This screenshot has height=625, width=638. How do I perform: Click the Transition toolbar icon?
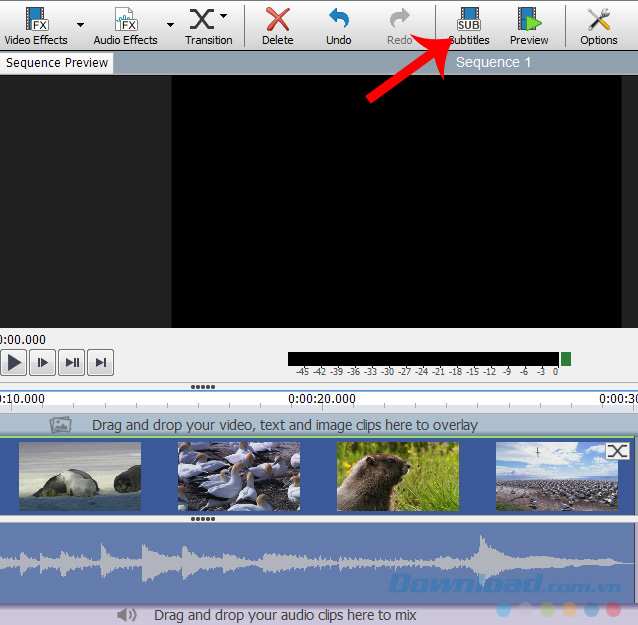pyautogui.click(x=205, y=25)
